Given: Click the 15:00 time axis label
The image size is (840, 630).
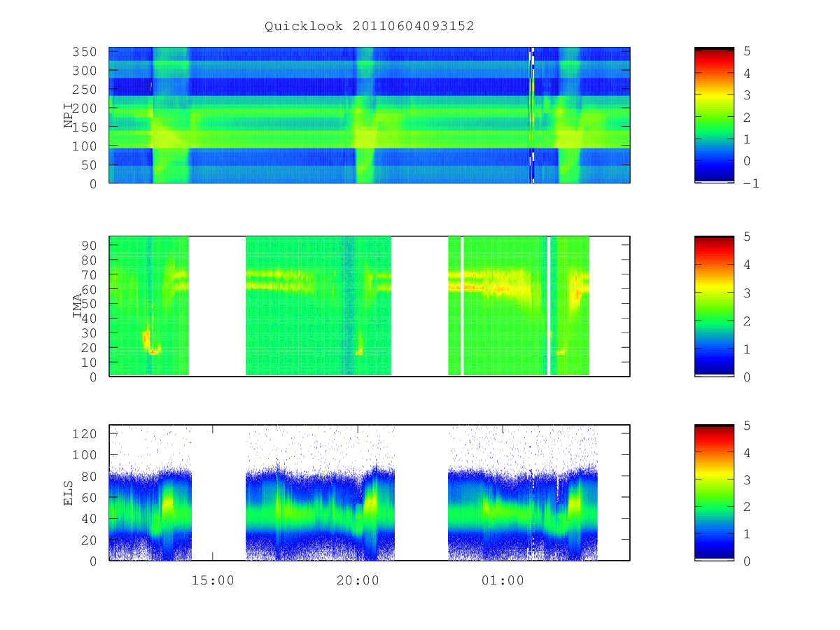Looking at the screenshot, I should pyautogui.click(x=213, y=580).
